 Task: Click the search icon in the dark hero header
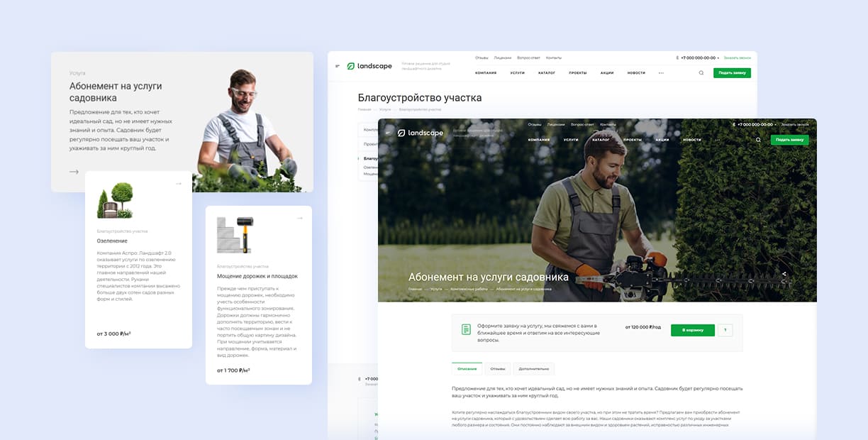click(758, 140)
